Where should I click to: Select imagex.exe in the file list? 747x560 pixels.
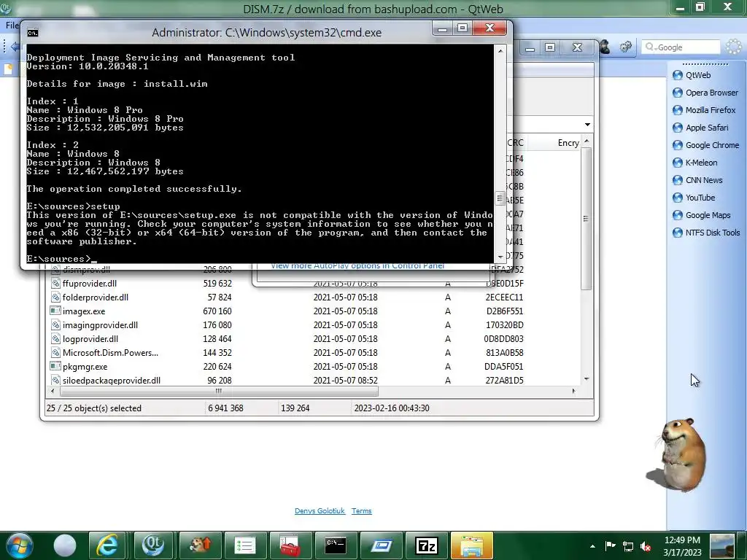click(84, 311)
